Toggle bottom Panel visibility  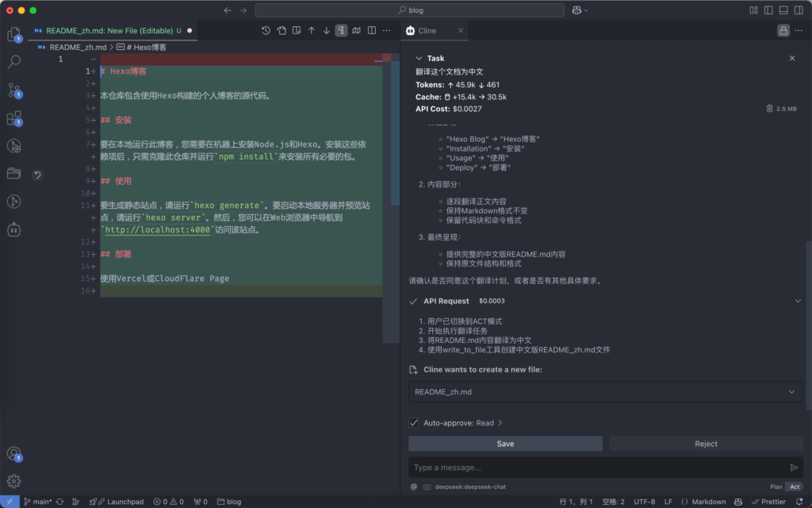click(783, 10)
